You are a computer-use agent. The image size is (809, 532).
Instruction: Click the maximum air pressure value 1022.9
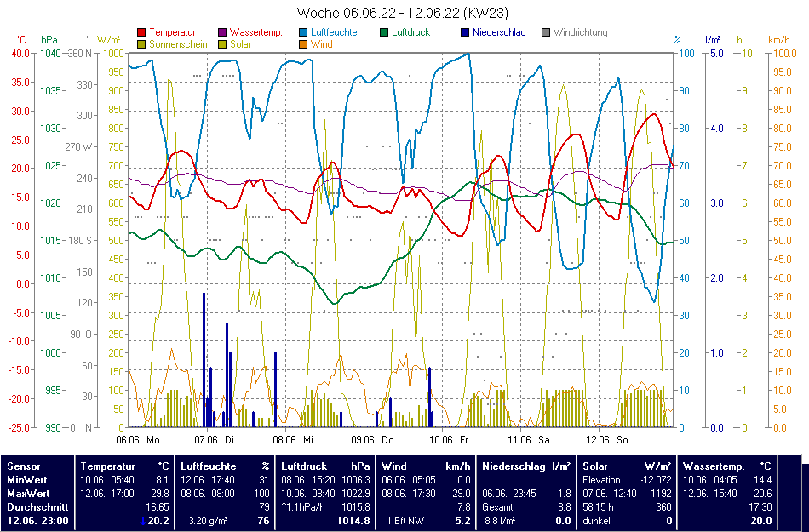click(x=356, y=494)
